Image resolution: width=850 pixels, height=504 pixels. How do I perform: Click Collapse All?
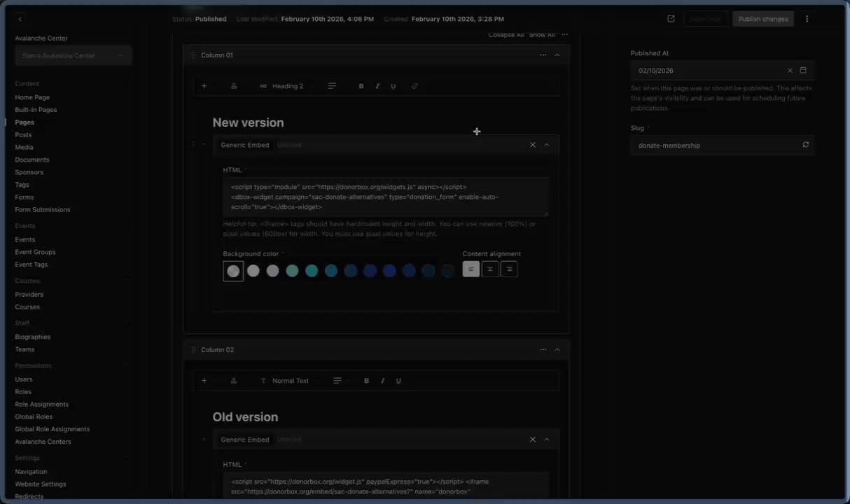[x=506, y=35]
